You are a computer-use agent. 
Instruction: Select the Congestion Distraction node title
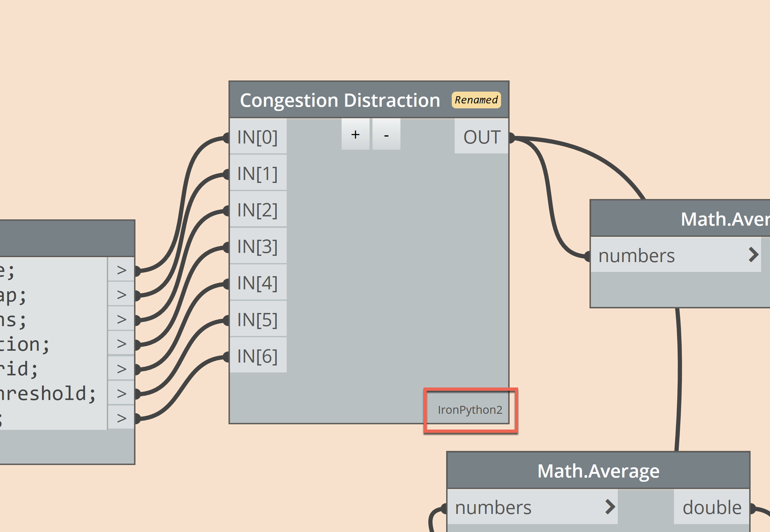(x=340, y=100)
